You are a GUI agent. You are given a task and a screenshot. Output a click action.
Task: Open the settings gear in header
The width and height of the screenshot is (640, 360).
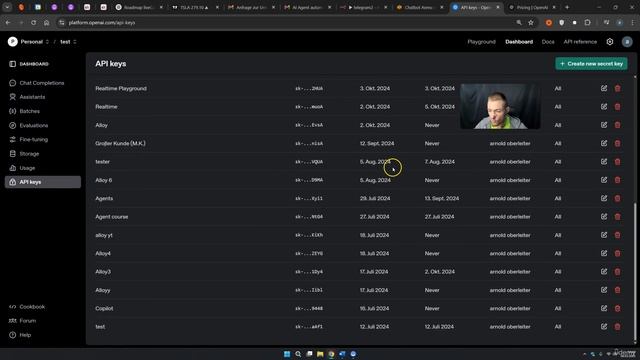610,42
